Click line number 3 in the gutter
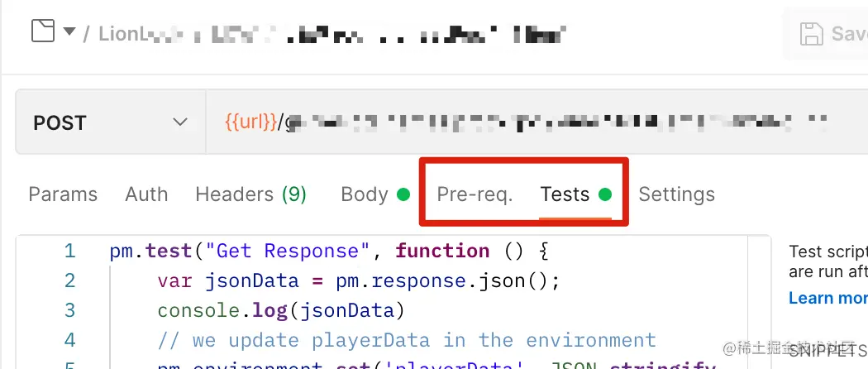The height and width of the screenshot is (369, 868). click(69, 310)
